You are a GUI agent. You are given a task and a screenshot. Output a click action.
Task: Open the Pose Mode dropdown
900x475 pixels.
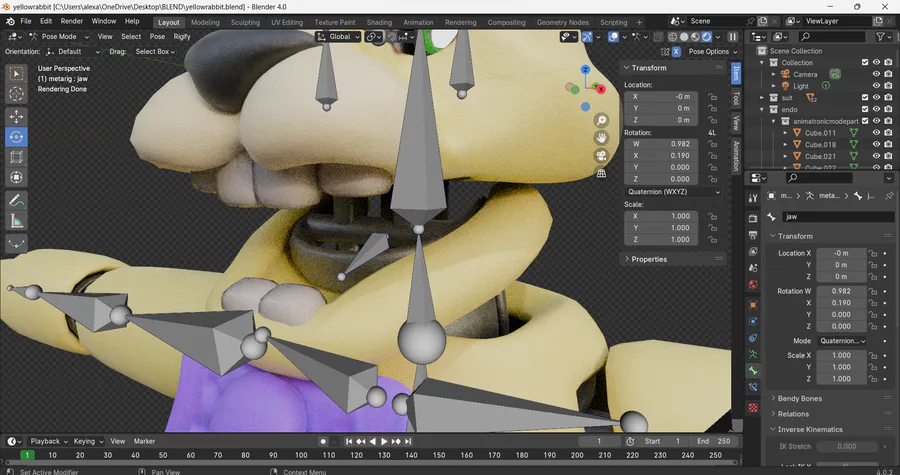pos(59,37)
